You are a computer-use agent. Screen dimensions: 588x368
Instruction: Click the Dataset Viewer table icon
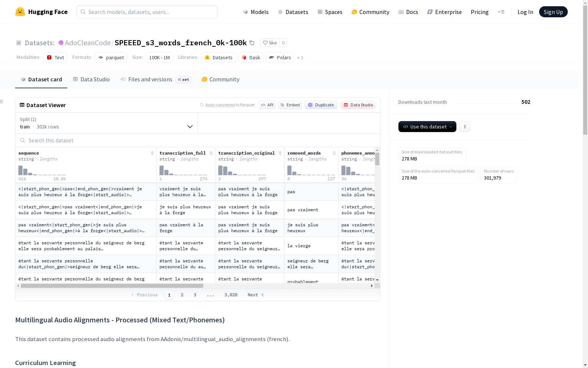click(22, 105)
